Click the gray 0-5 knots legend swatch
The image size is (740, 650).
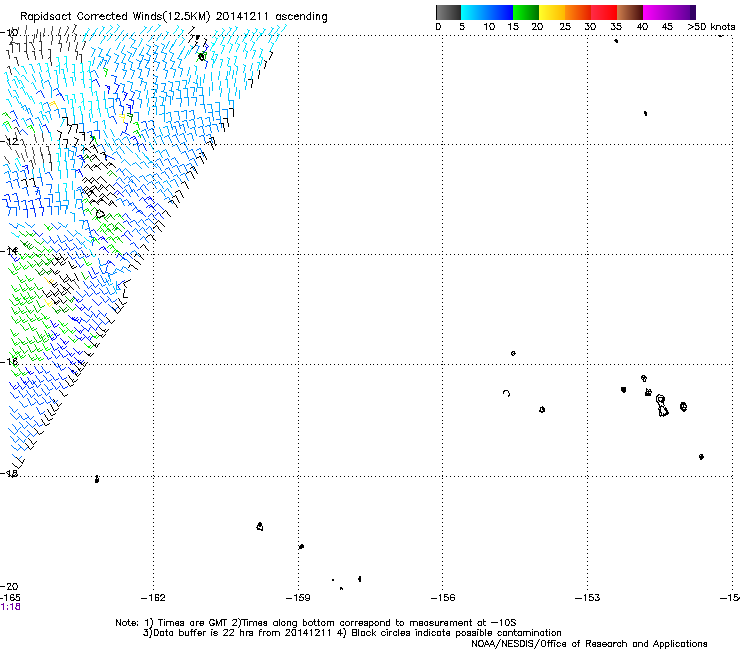[x=448, y=12]
